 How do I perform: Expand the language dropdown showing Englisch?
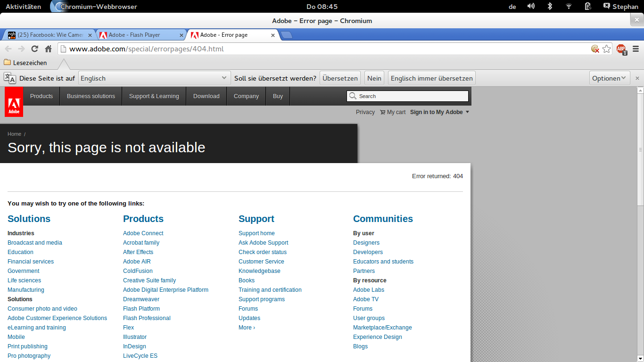154,78
